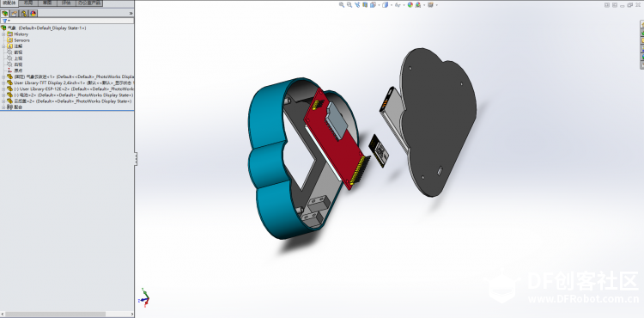The width and height of the screenshot is (644, 318).
Task: Expand the 电池<2> battery node
Action: (x=3, y=95)
